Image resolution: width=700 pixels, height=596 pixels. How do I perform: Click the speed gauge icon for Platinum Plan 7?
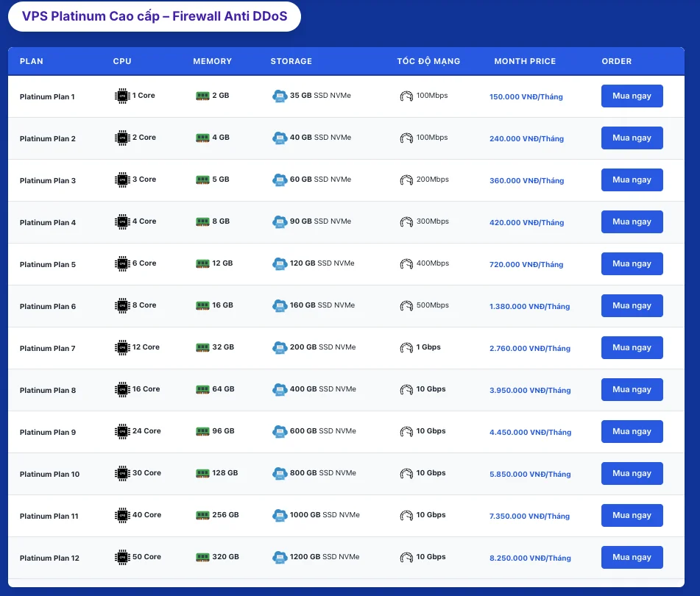point(406,348)
